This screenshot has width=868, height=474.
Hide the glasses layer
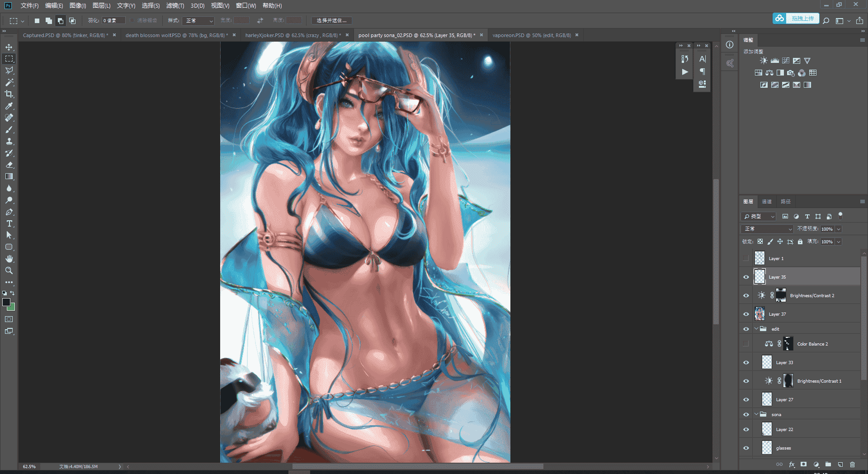[746, 448]
